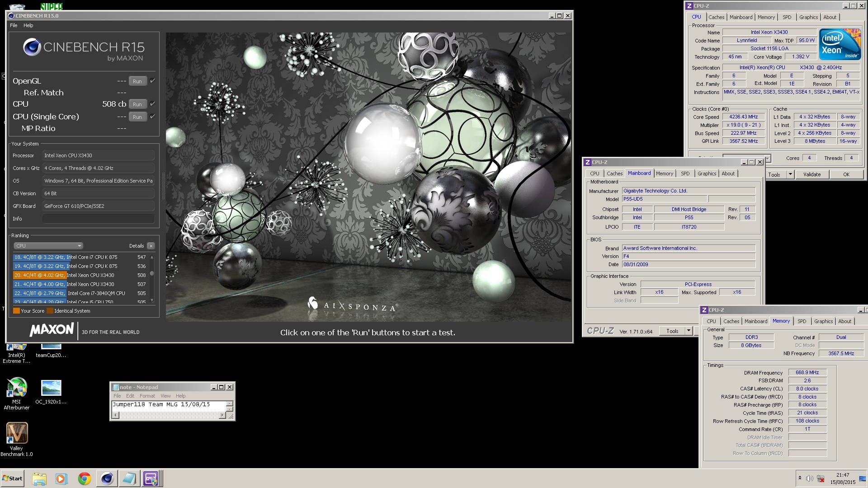Toggle the CPU (Single Core) test checkbox
This screenshot has width=868, height=488.
tap(152, 117)
